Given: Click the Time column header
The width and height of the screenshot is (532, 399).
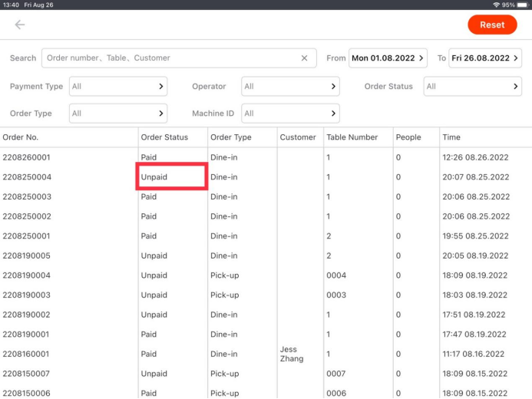Looking at the screenshot, I should pos(451,137).
